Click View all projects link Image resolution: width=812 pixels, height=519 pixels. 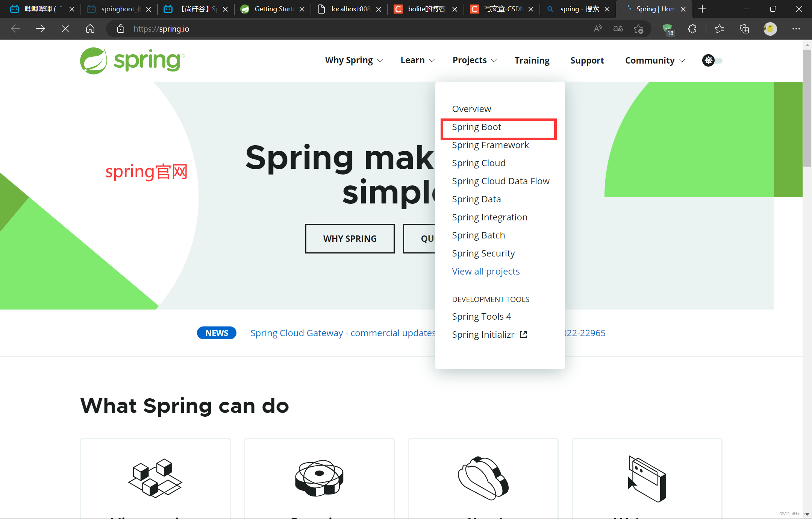[x=485, y=270]
